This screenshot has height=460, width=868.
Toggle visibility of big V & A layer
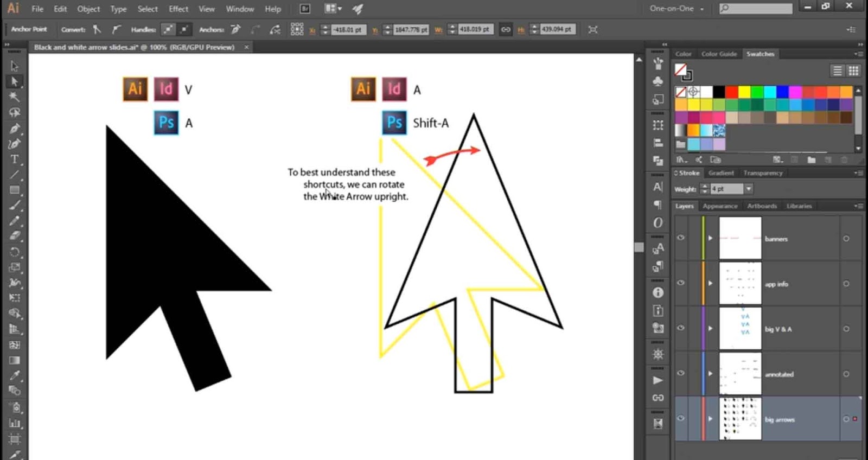681,328
